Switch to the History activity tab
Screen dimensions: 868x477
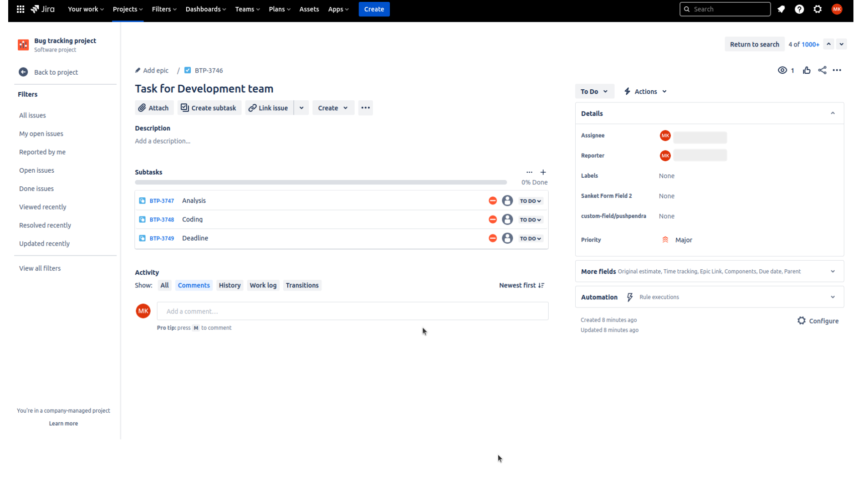pos(230,285)
